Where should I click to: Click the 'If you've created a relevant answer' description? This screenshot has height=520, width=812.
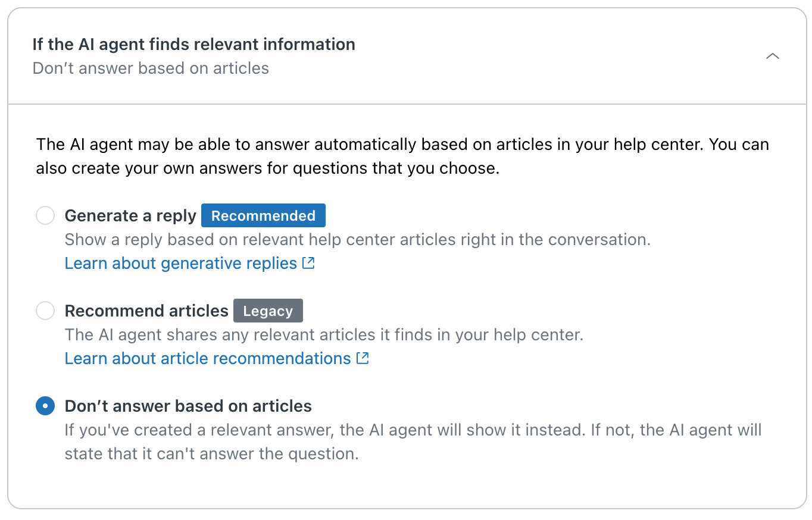(413, 430)
